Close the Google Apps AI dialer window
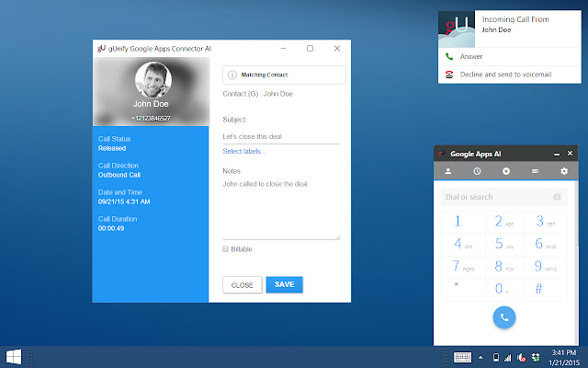 click(x=570, y=154)
